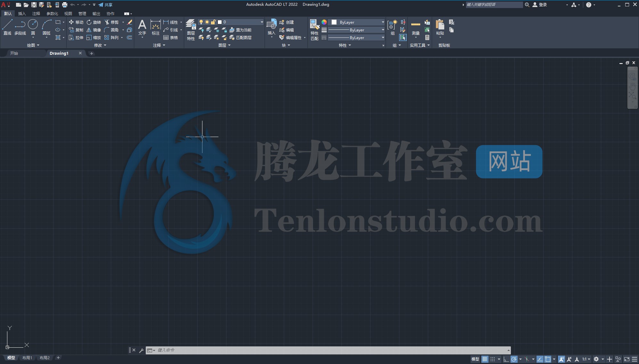The image size is (639, 364).
Task: Expand the Block (块) panel
Action: tap(286, 45)
